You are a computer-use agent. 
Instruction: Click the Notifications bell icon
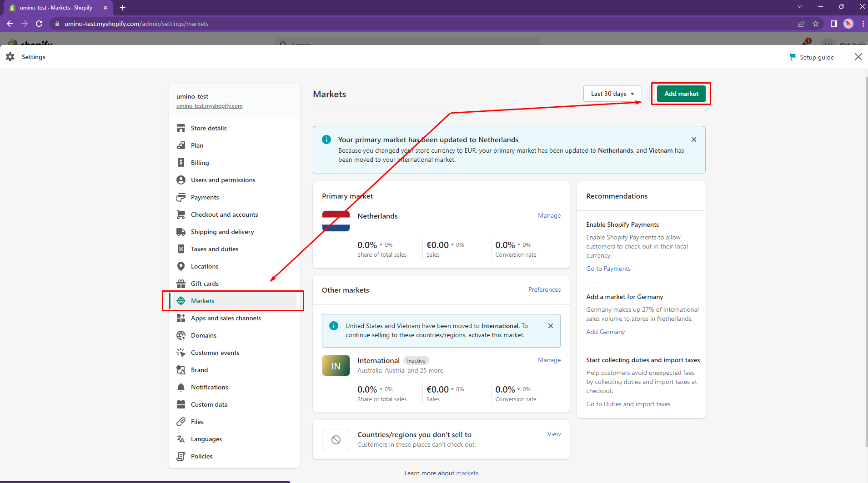181,387
